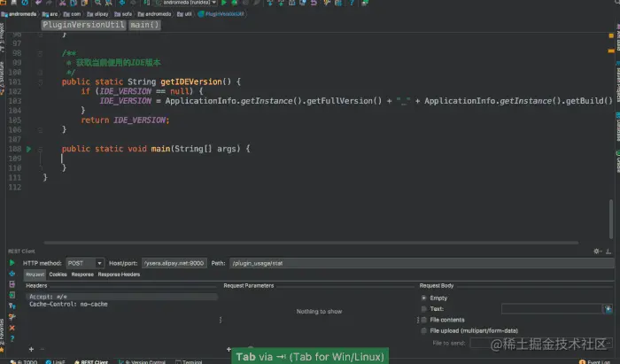620x364 pixels.
Task: Select File upload multipart/form-data option
Action: click(424, 330)
